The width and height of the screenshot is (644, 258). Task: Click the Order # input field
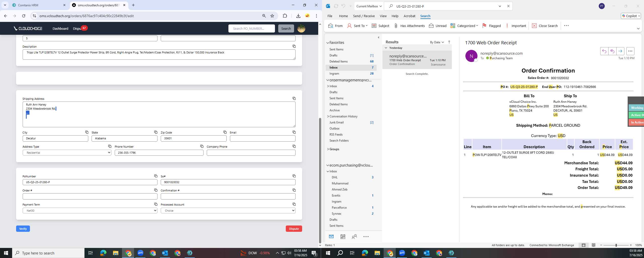tap(90, 196)
